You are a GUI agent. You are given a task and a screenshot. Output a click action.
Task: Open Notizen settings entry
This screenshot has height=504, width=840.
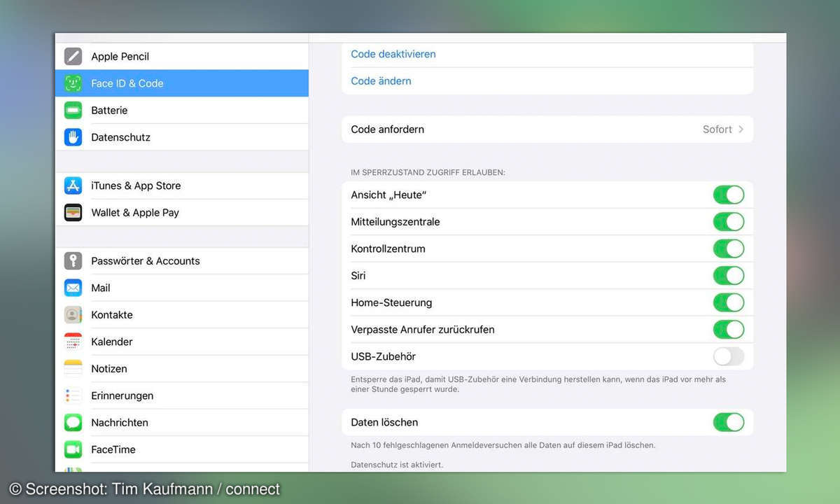(x=182, y=368)
